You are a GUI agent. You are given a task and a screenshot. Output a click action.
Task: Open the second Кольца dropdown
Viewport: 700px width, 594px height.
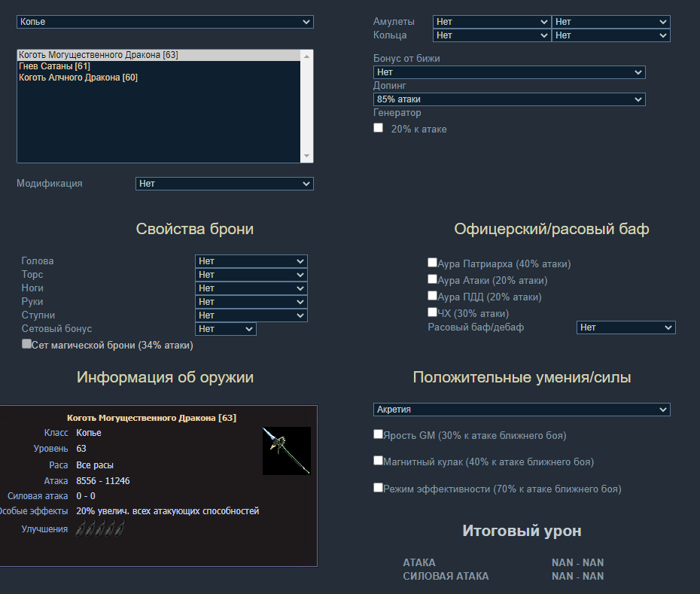[610, 35]
